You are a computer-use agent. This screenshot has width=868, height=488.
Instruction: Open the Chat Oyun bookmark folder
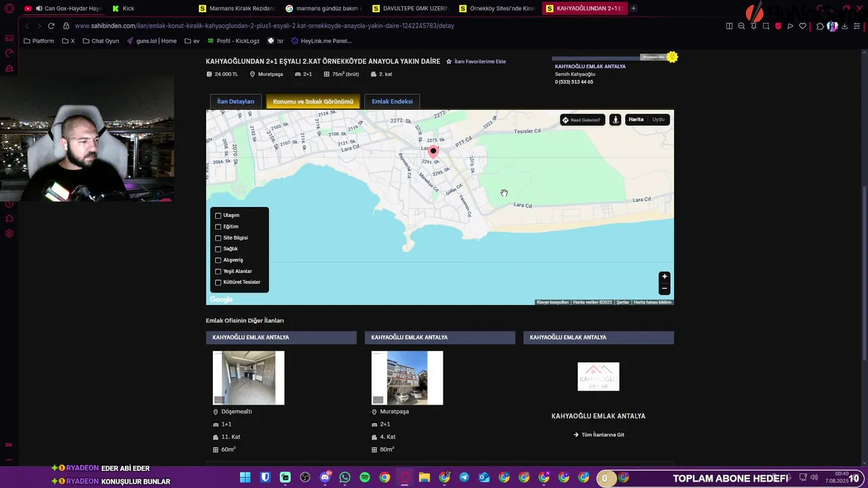[x=100, y=41]
